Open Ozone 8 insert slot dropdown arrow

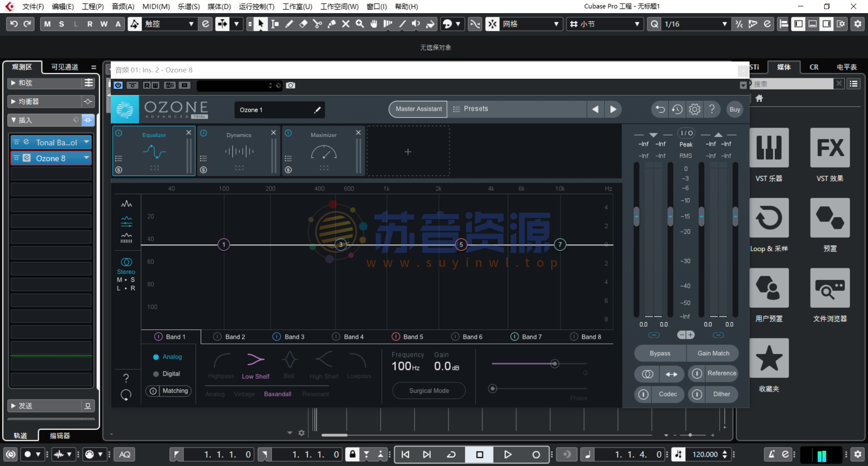pyautogui.click(x=86, y=158)
